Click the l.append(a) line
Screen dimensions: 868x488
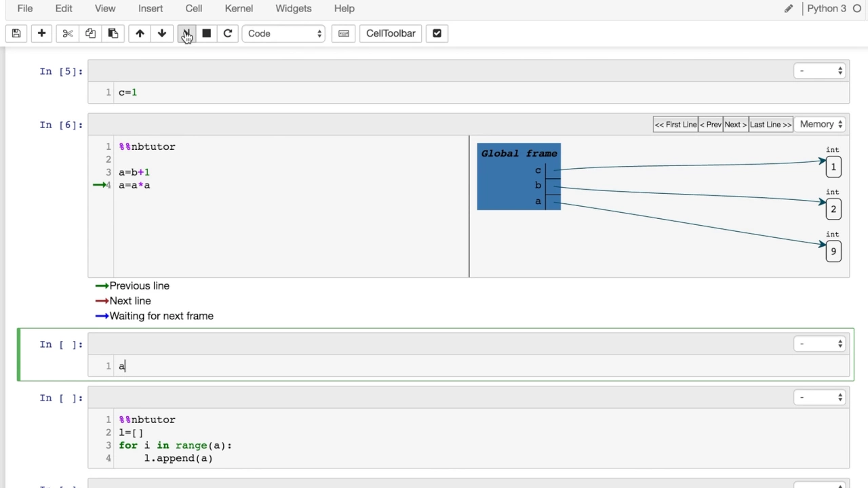[178, 458]
